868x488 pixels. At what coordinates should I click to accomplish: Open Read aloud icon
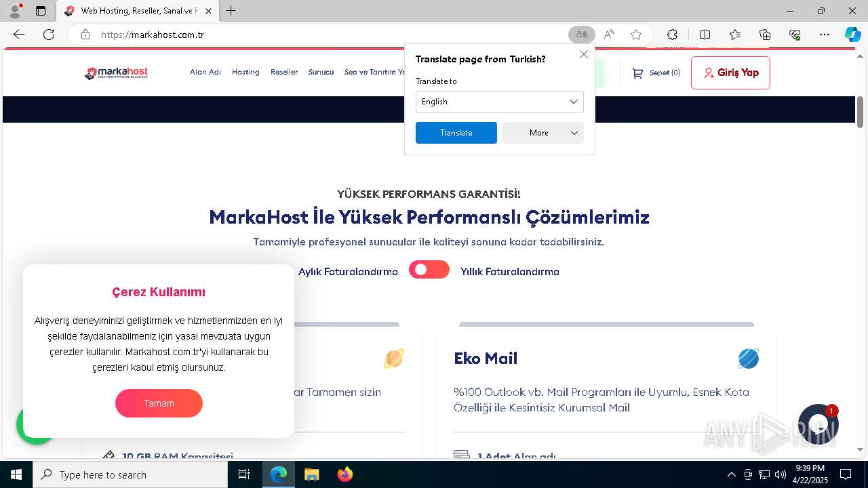(609, 35)
